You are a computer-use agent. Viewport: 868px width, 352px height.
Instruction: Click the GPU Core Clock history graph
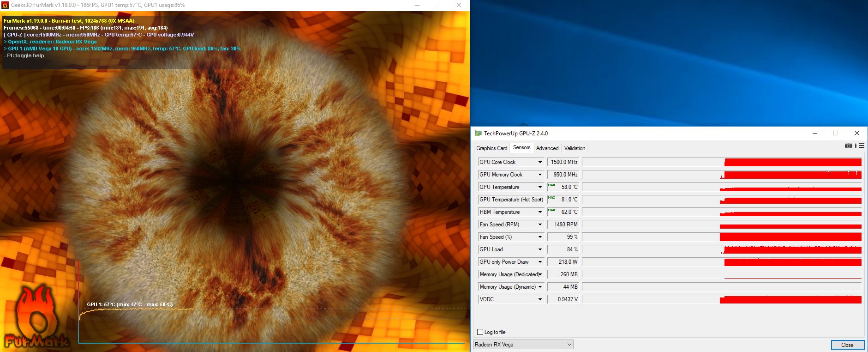click(722, 162)
